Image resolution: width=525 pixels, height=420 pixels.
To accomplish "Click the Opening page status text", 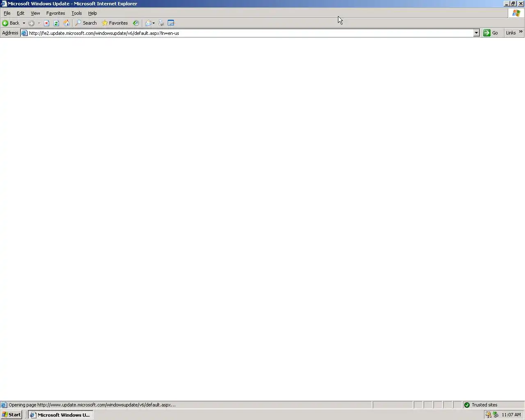I will (92, 405).
